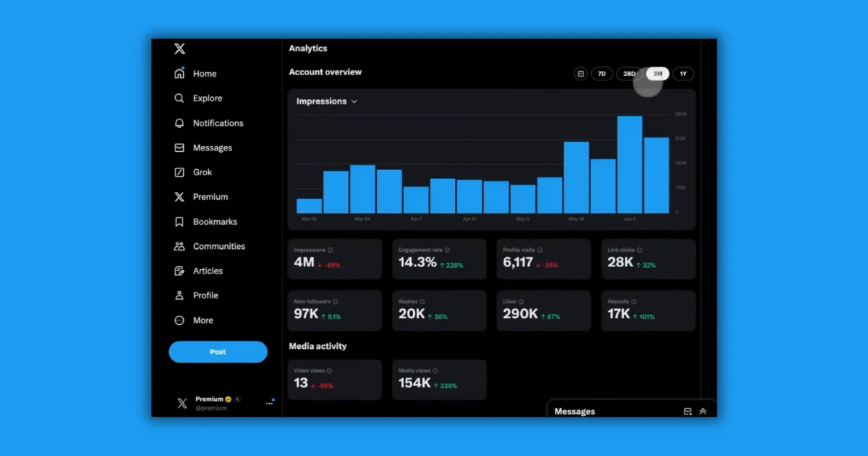This screenshot has height=456, width=868.
Task: Click the 28K link clicks value
Action: point(621,263)
